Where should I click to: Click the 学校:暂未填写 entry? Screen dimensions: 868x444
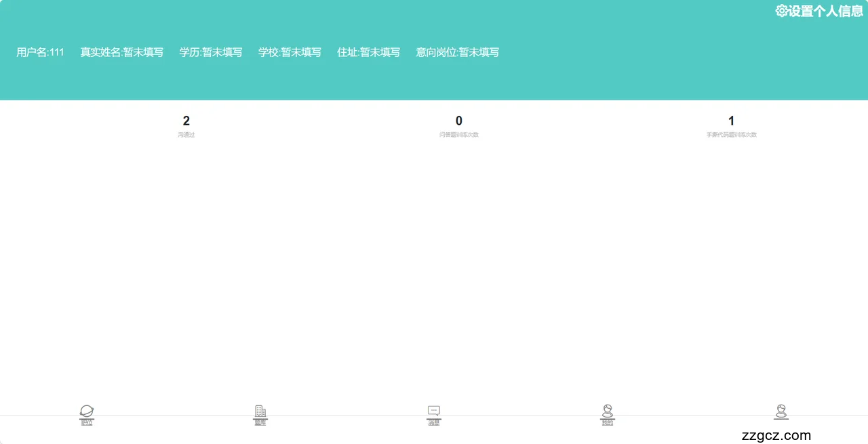click(290, 52)
